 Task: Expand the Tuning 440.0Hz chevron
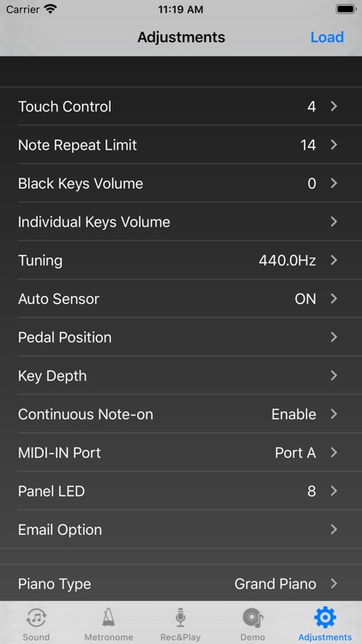[334, 260]
